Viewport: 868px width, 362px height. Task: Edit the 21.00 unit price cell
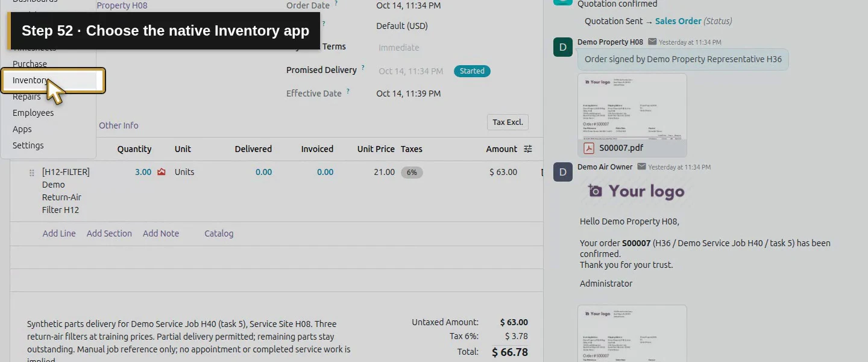385,172
